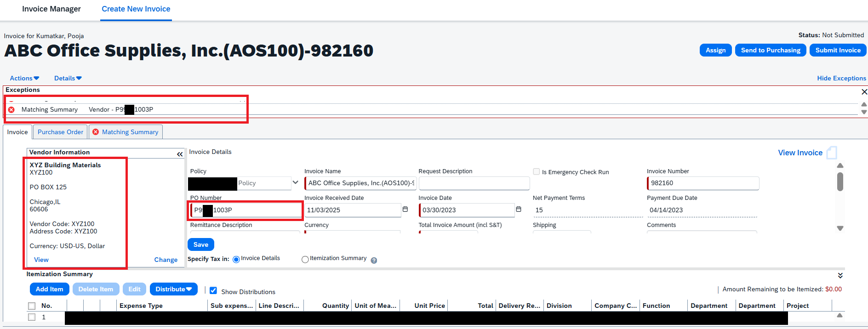Click the Total column header
Image resolution: width=868 pixels, height=329 pixels.
(x=485, y=306)
